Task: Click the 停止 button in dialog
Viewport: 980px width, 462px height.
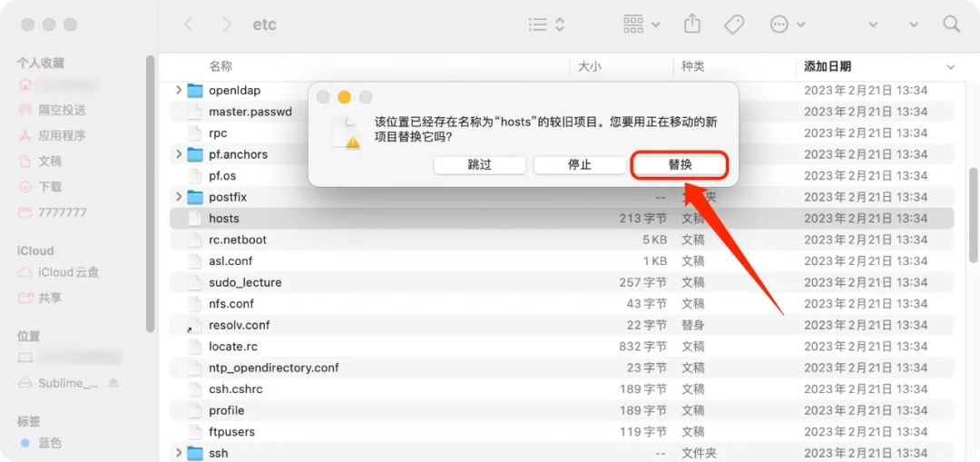Action: click(x=579, y=165)
